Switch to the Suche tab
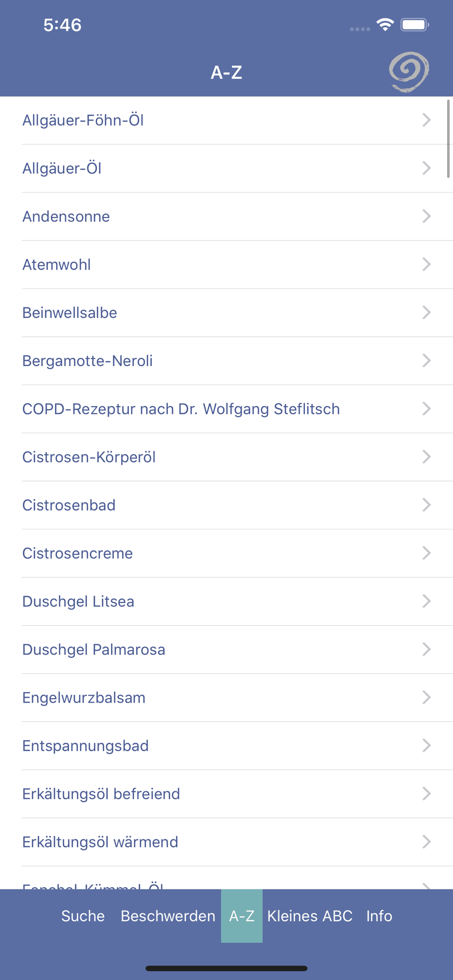453x980 pixels. pos(83,916)
